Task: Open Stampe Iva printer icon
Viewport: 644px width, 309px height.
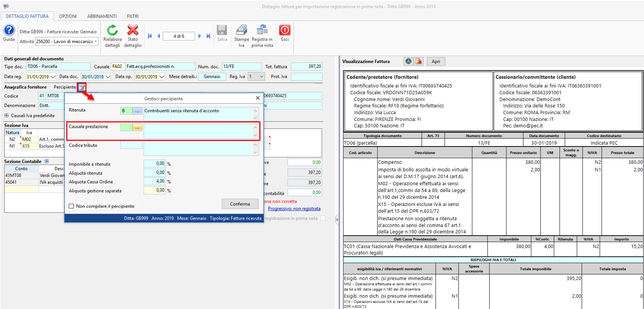Action: [x=242, y=31]
